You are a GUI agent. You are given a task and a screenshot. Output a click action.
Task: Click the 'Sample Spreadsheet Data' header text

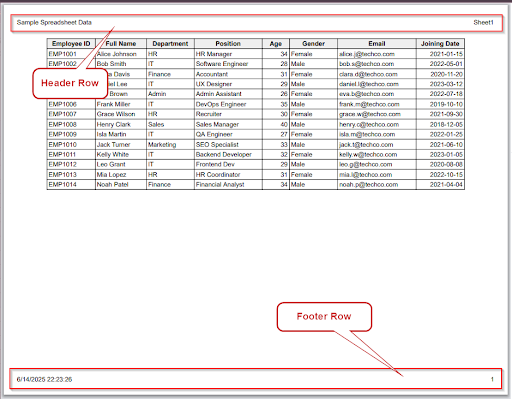(54, 23)
